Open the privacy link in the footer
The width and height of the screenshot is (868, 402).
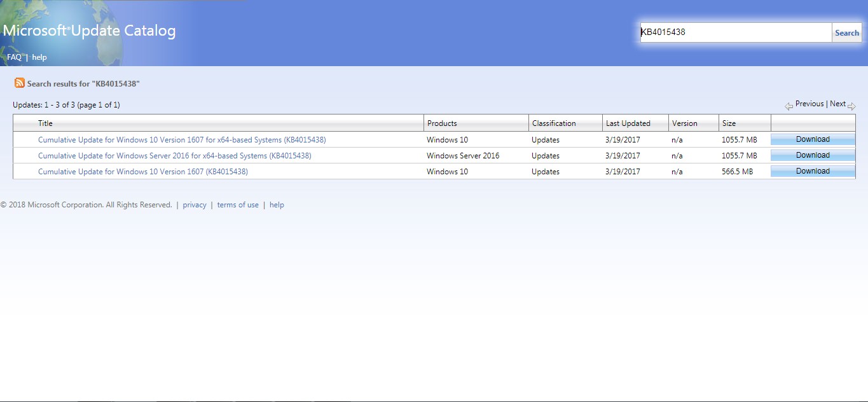tap(195, 205)
